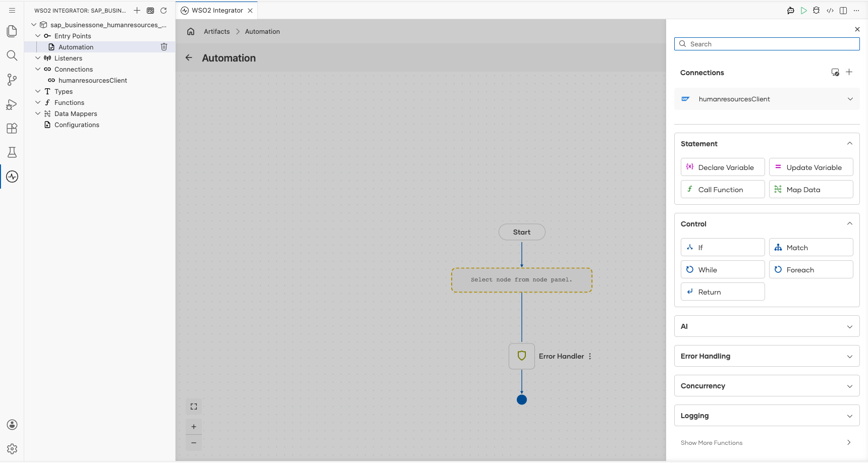Delete the Automation entry point

(164, 47)
